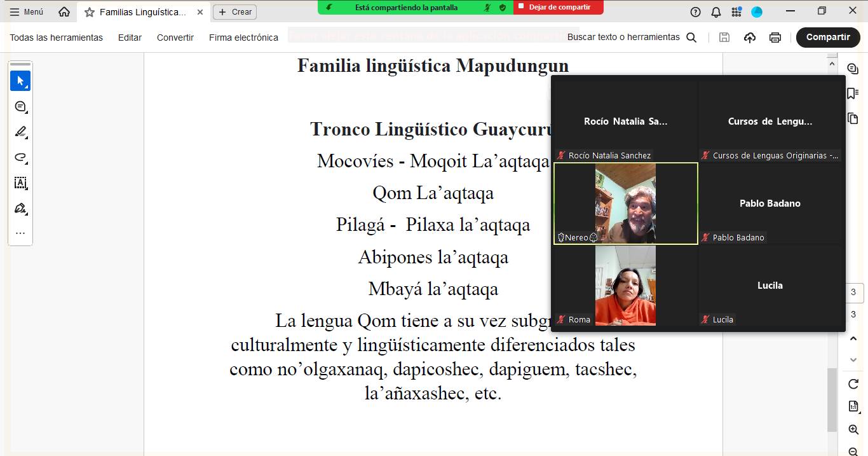Select Nereo's video thumbnail

[625, 203]
